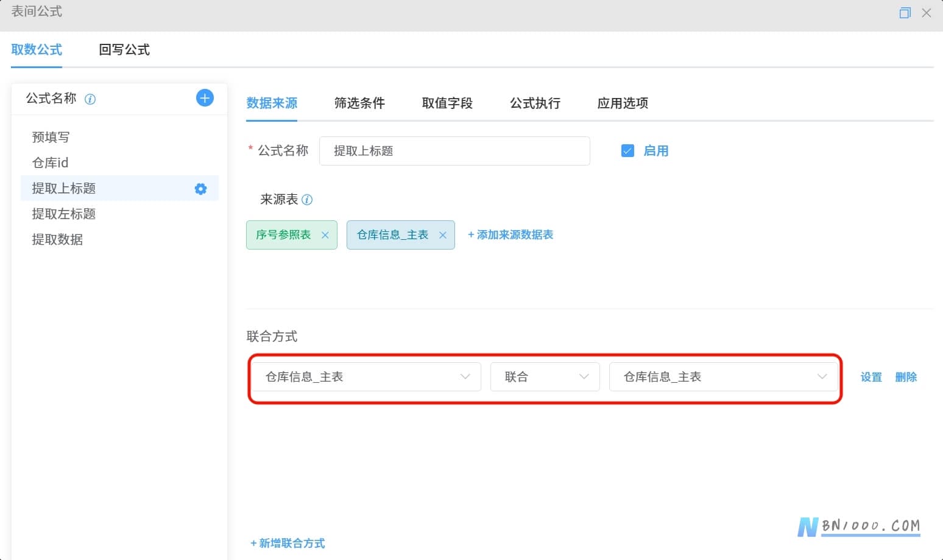Click the 添加来源数据表 link
Screen dimensions: 943x560
click(x=510, y=235)
